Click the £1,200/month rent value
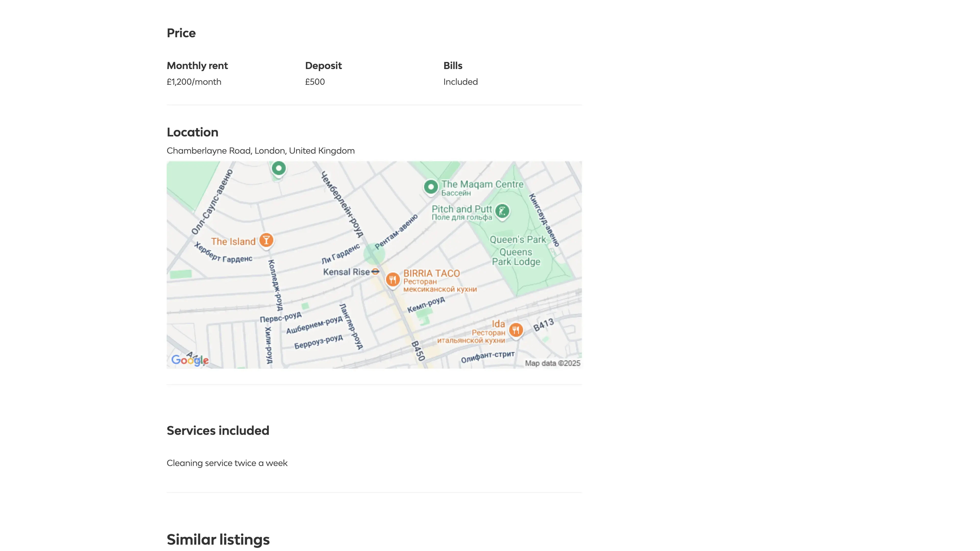 tap(194, 82)
